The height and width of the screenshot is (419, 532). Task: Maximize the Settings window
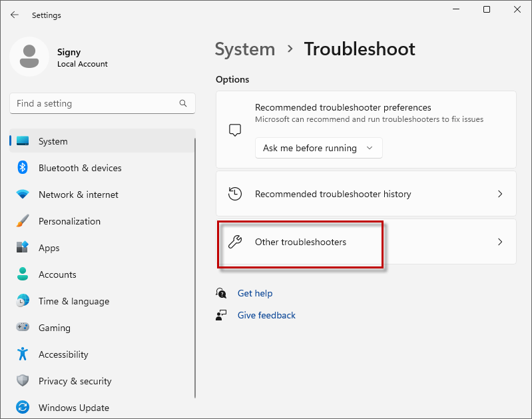[487, 9]
